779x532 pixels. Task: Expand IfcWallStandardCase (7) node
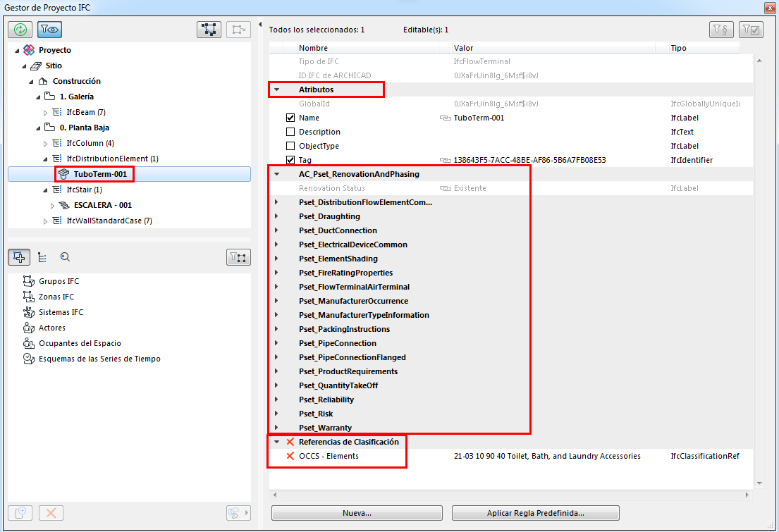45,221
